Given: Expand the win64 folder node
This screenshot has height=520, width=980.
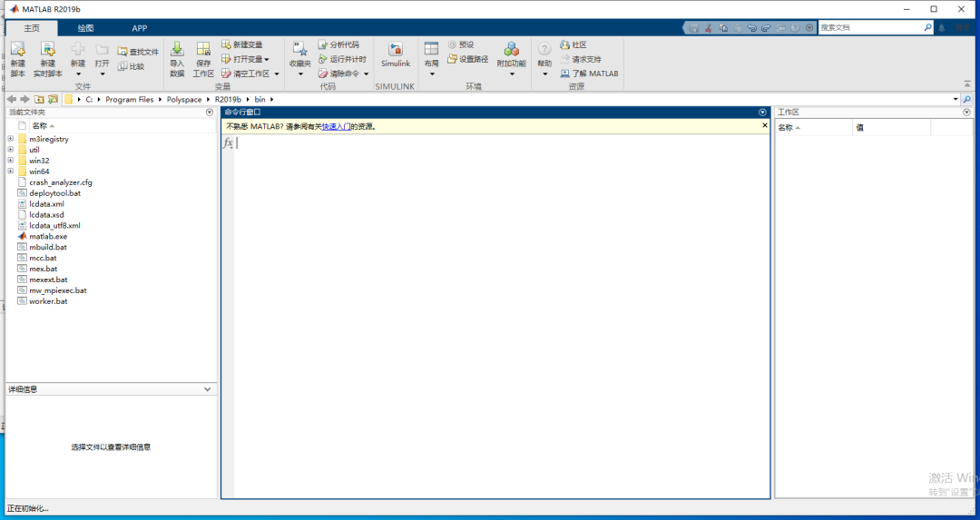Looking at the screenshot, I should 11,171.
